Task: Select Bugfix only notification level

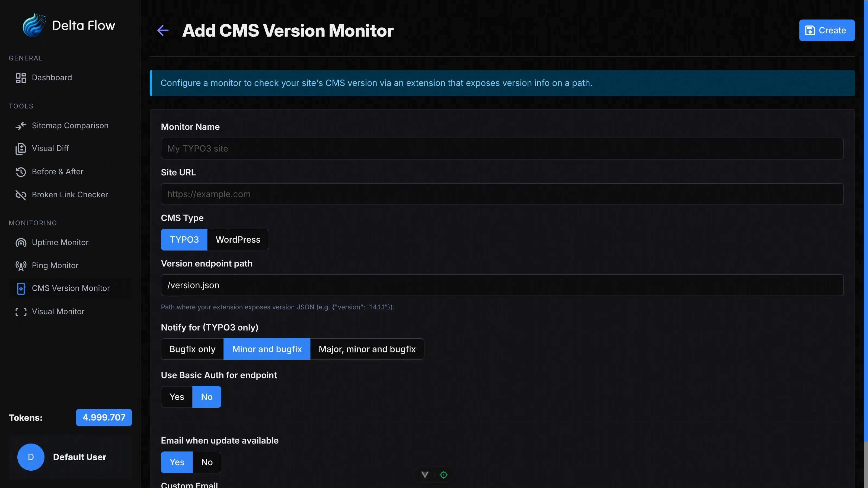Action: tap(192, 349)
